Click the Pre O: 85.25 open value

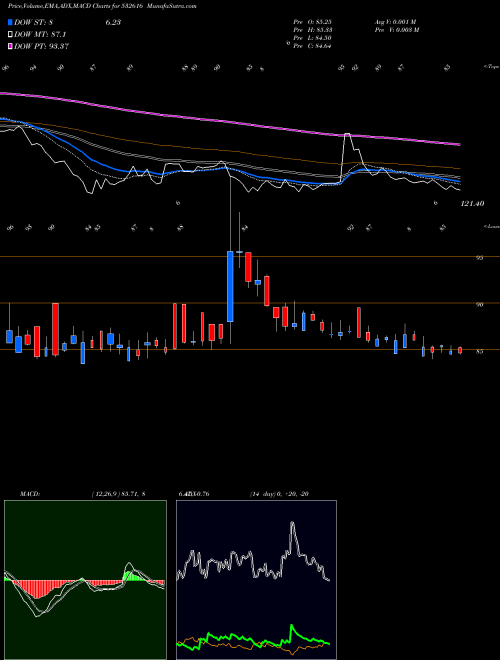click(x=312, y=22)
